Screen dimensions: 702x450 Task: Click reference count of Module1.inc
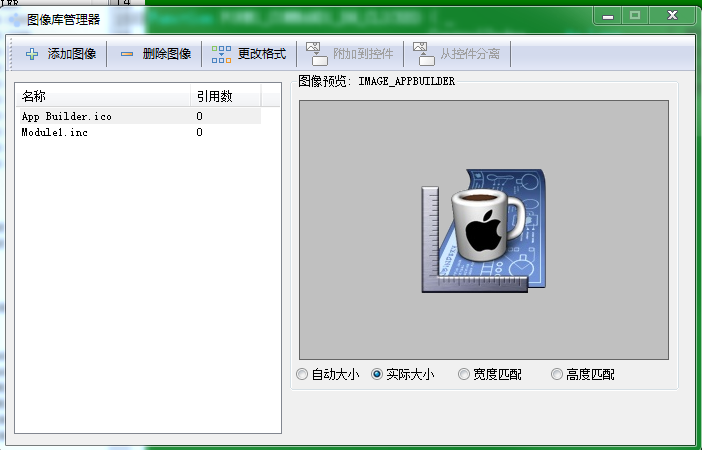click(x=200, y=132)
